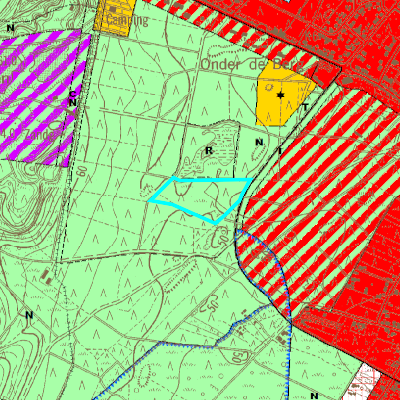The width and height of the screenshot is (400, 400).
Task: Click the "N" marker directly beneath the C
Action: point(73,103)
